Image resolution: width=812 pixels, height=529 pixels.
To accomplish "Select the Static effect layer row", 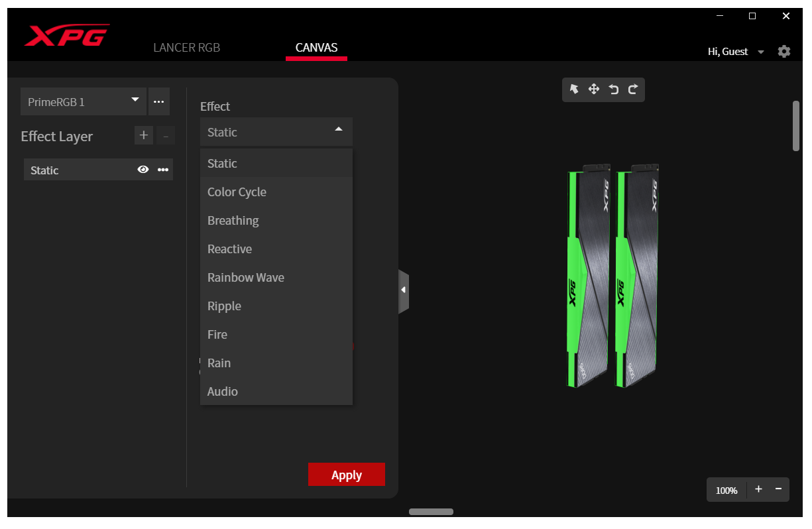I will pos(98,170).
